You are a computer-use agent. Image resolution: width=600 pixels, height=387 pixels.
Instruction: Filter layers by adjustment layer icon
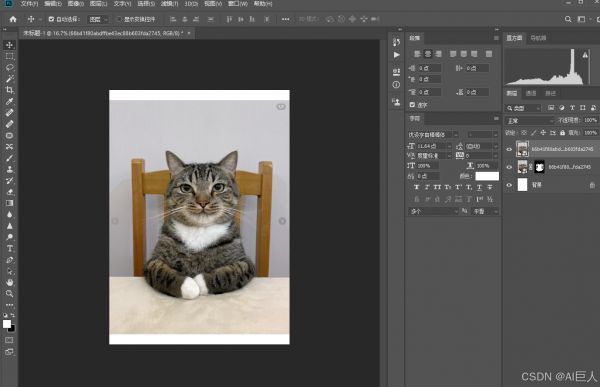[561, 108]
